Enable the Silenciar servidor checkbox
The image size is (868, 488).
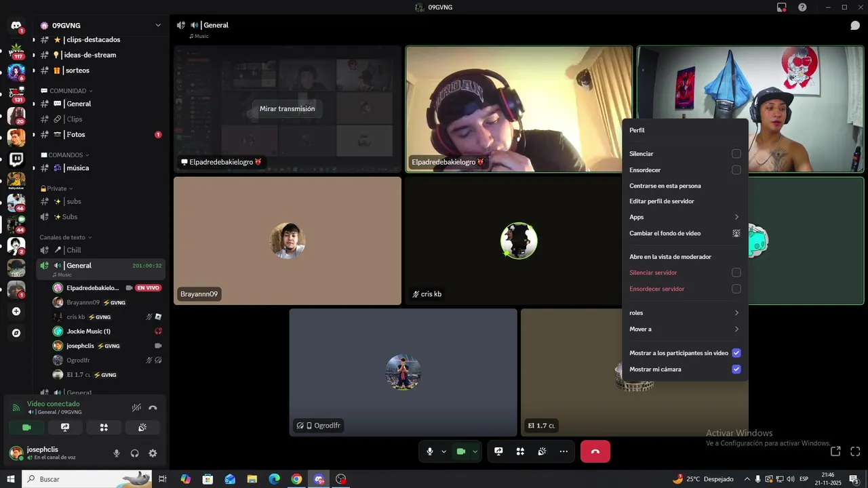point(736,272)
